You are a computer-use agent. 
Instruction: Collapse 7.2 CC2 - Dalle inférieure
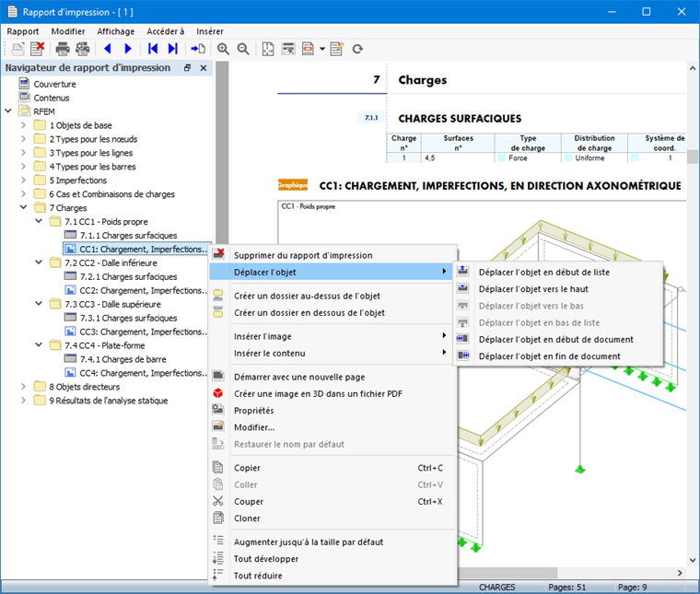tap(39, 262)
